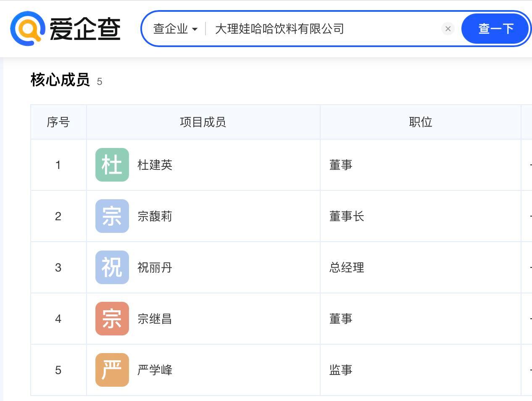Clear the search box with the X icon
The image size is (532, 401).
(448, 29)
